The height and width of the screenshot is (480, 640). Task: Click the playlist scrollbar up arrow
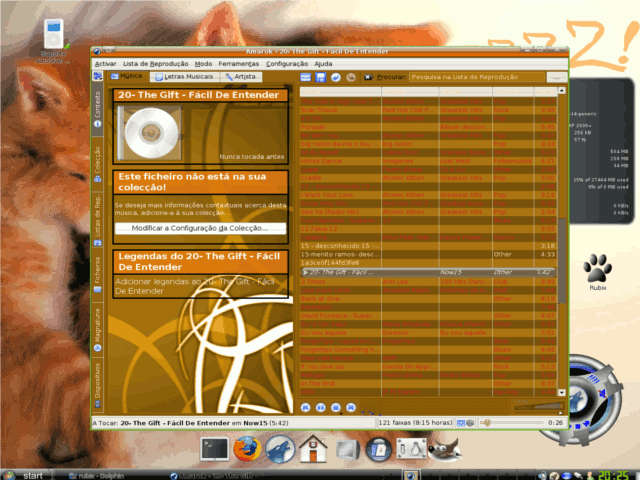click(562, 90)
